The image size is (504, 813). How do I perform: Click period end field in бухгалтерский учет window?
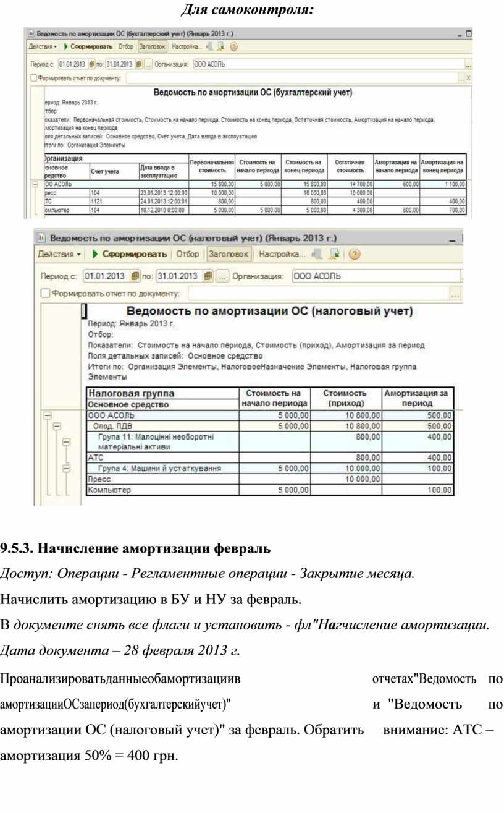click(x=120, y=64)
